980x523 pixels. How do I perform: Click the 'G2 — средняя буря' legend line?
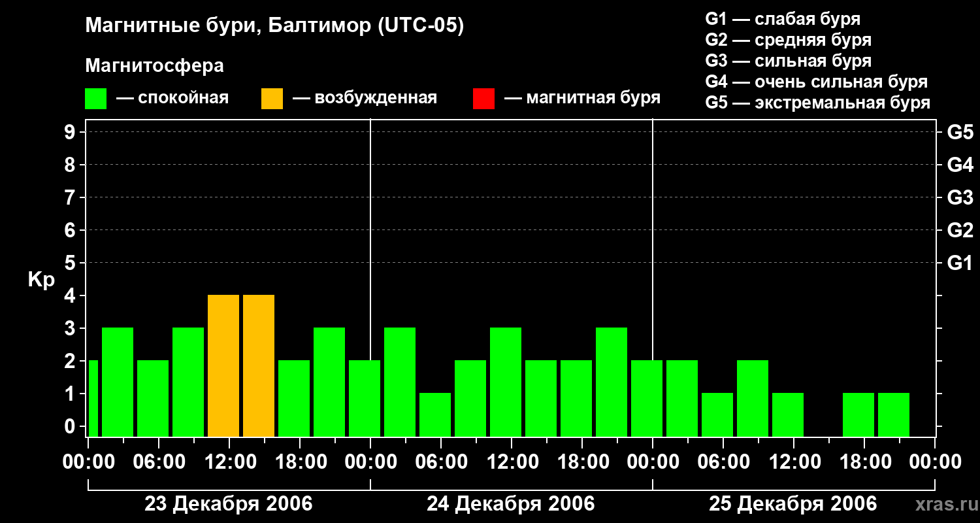pos(789,41)
